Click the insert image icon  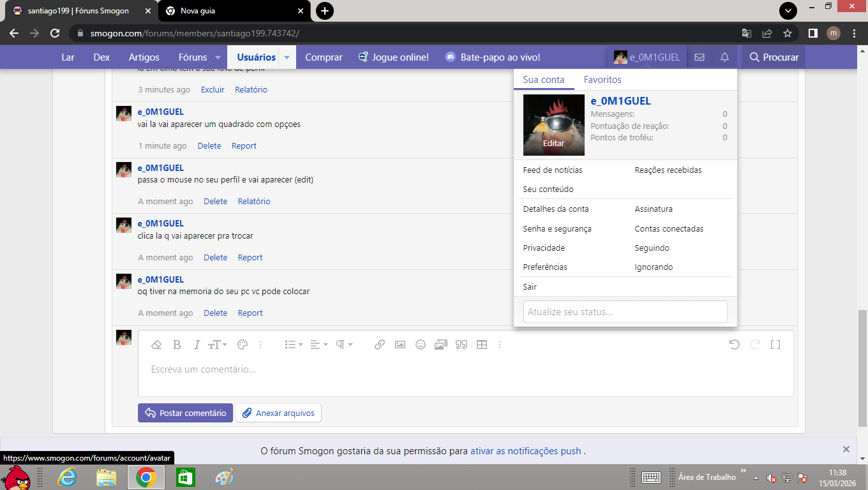pos(400,345)
